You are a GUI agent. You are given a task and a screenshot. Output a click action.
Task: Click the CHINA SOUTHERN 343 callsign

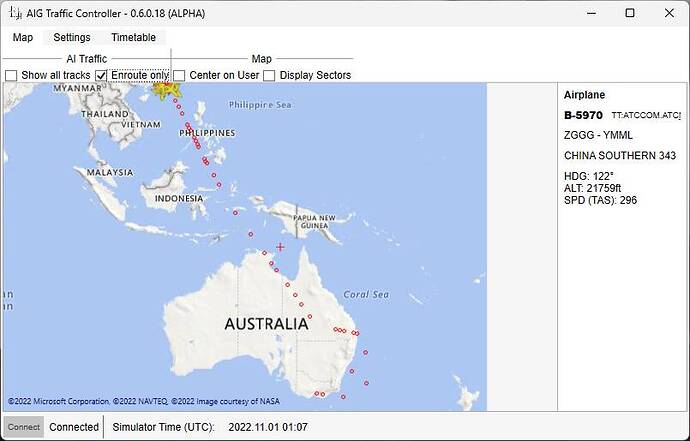[620, 155]
